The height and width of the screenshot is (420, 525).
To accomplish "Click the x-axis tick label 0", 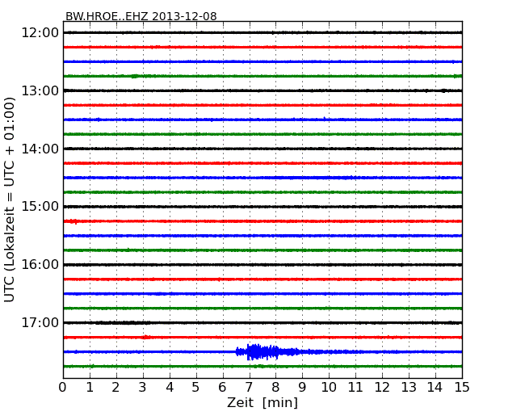I will coord(63,388).
